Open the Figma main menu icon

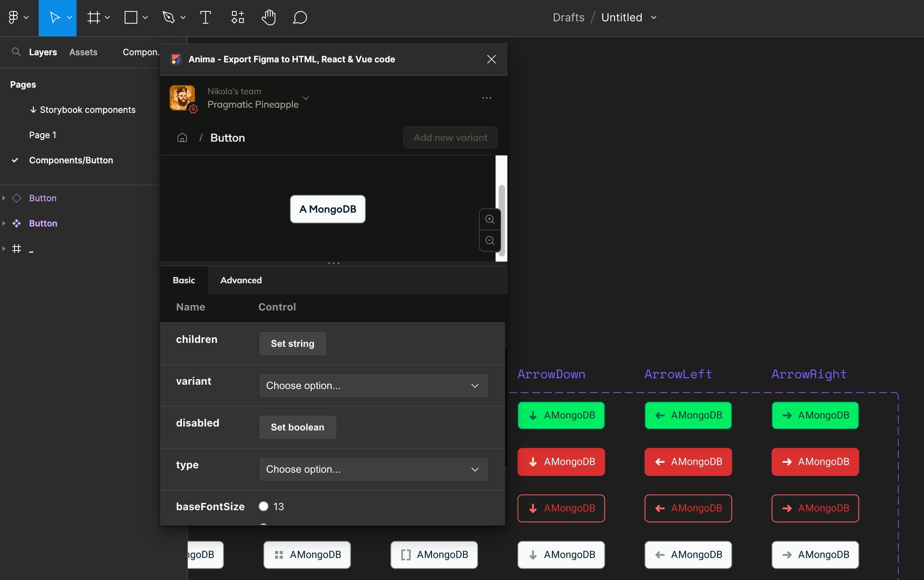pyautogui.click(x=13, y=17)
